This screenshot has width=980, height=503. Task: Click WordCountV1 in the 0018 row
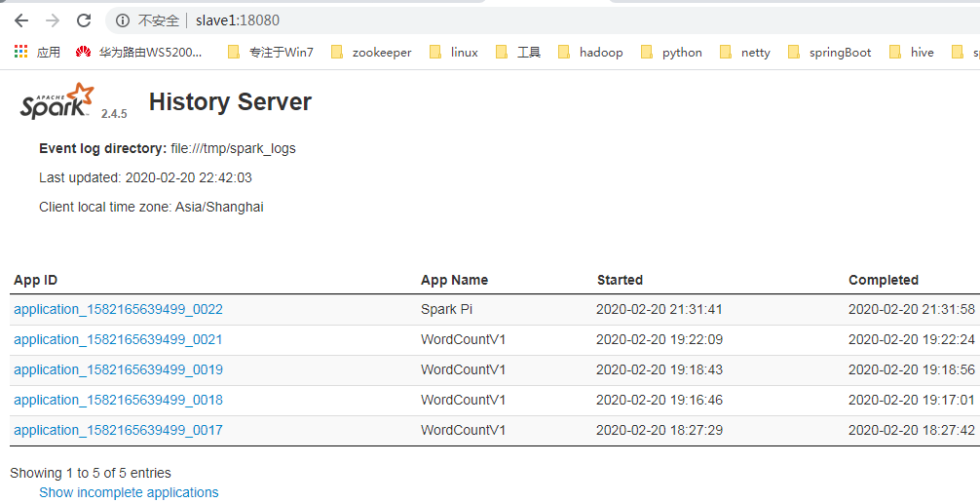point(463,400)
